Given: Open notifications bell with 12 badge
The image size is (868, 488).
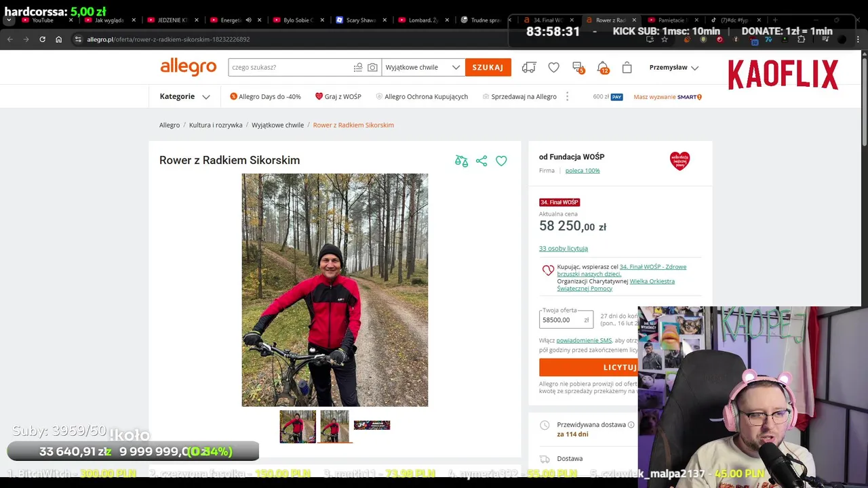Looking at the screenshot, I should tap(602, 67).
